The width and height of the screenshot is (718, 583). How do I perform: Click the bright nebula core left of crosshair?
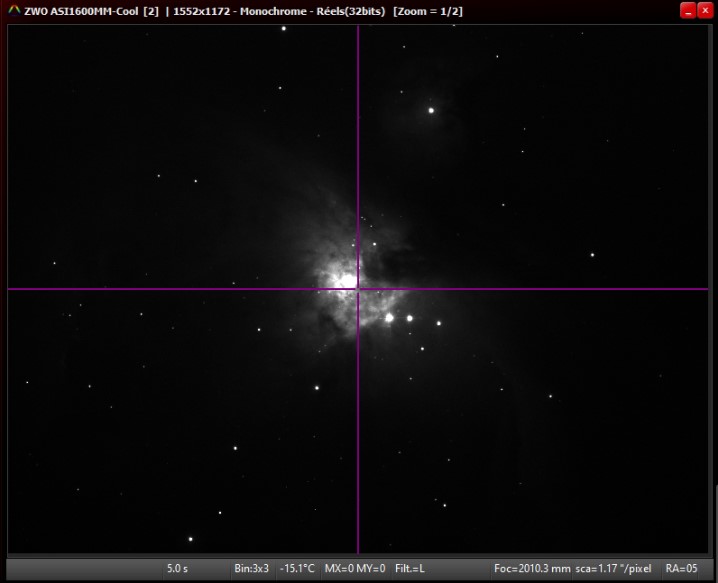(340, 277)
